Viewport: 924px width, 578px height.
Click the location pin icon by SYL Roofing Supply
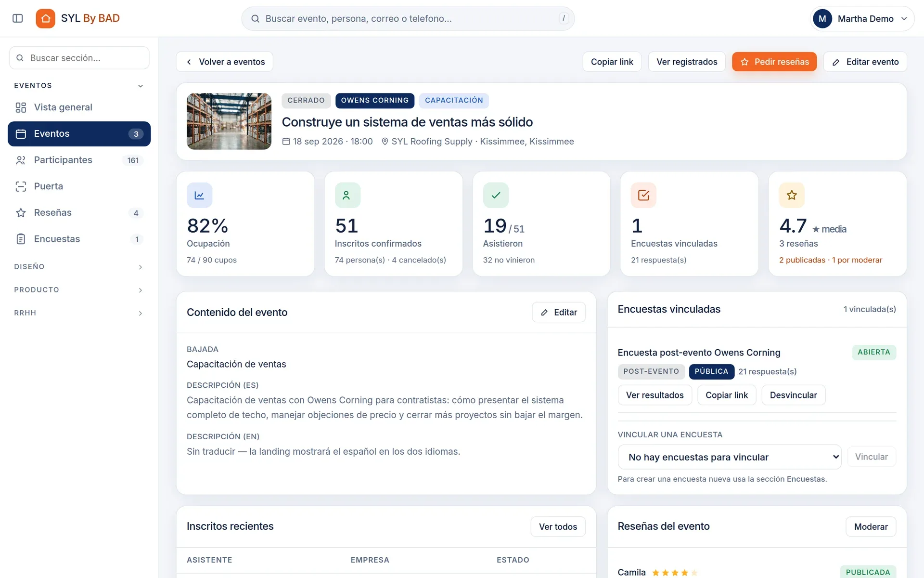[385, 142]
